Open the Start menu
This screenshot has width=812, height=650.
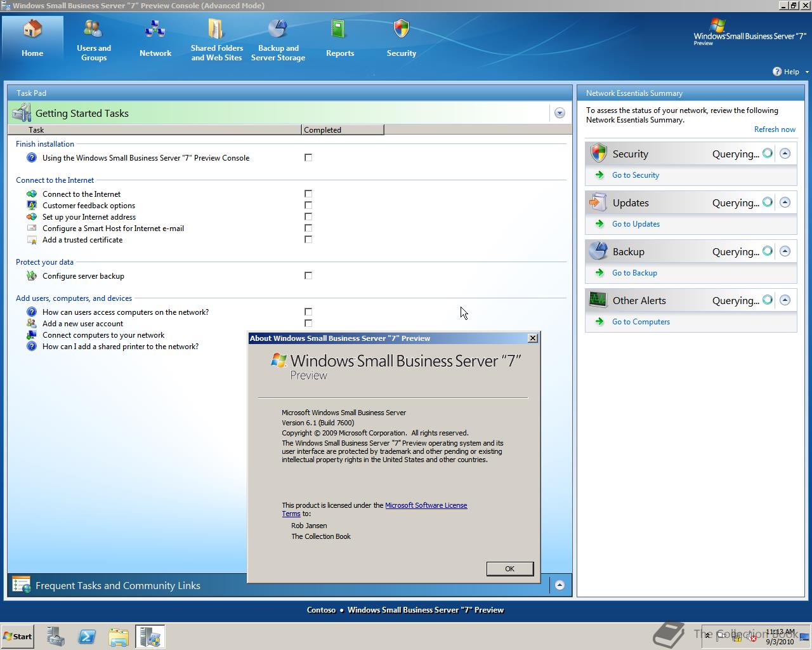click(18, 637)
